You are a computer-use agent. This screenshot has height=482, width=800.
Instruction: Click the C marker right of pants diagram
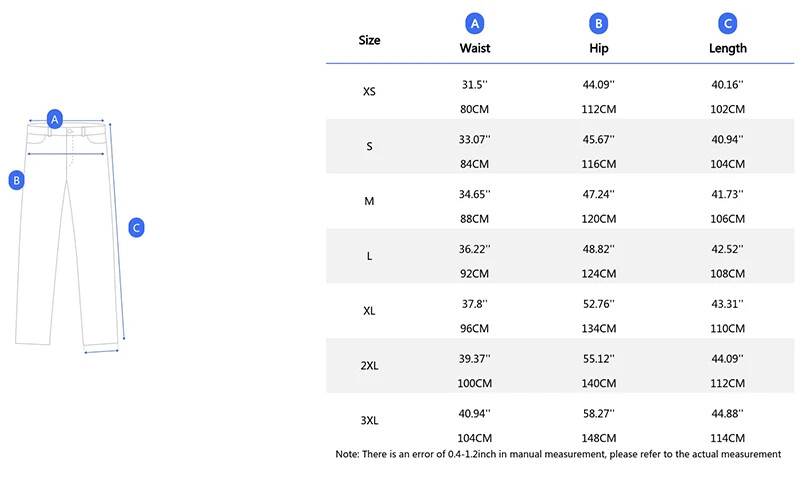(x=137, y=227)
